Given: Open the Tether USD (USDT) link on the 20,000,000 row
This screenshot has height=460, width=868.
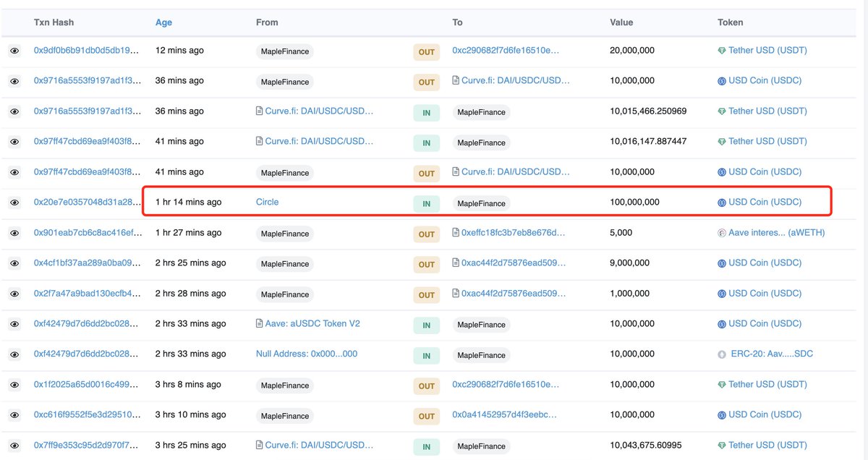Looking at the screenshot, I should tap(767, 51).
